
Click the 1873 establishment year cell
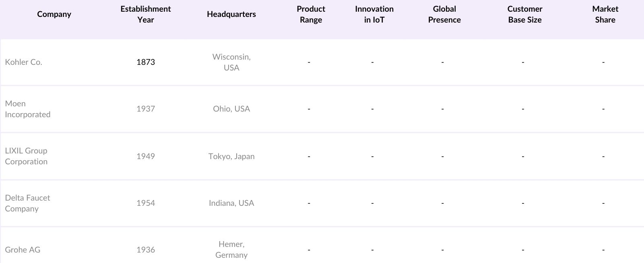pos(145,62)
